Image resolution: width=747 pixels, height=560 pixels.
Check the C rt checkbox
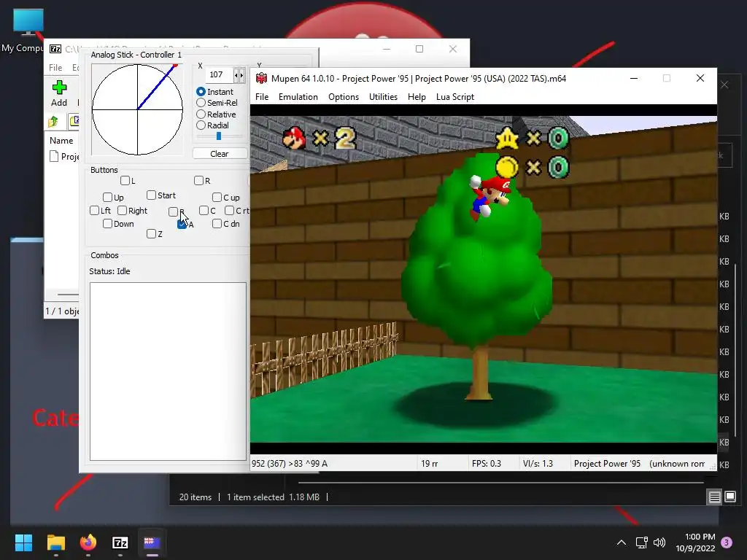(229, 211)
